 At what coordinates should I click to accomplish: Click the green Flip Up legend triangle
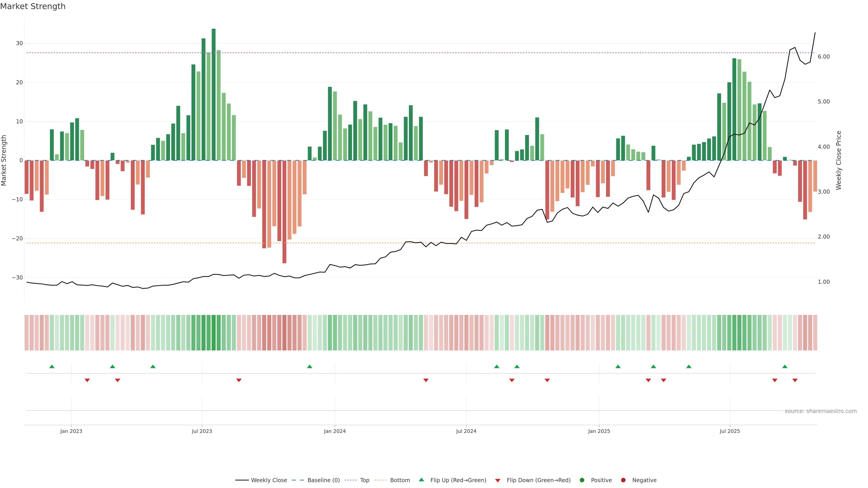(x=421, y=480)
